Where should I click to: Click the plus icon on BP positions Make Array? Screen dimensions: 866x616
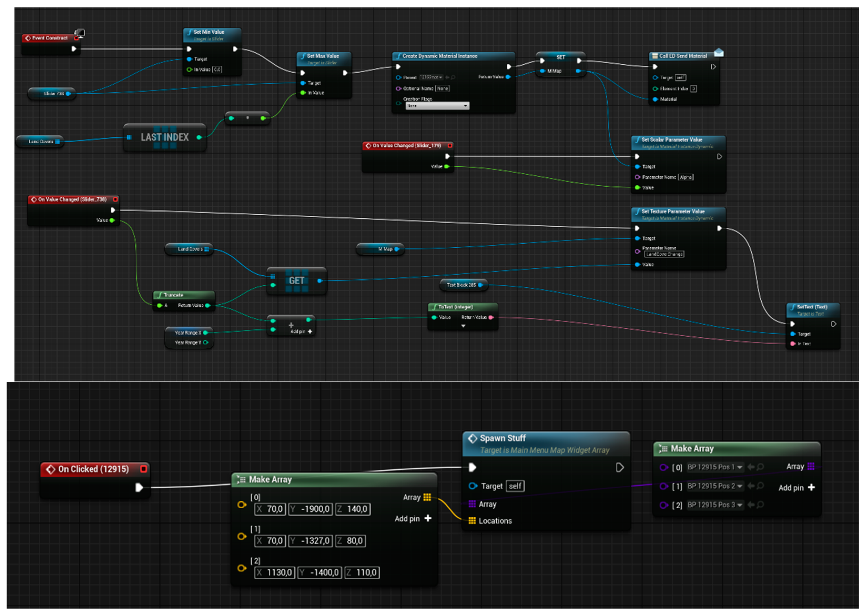pos(811,487)
